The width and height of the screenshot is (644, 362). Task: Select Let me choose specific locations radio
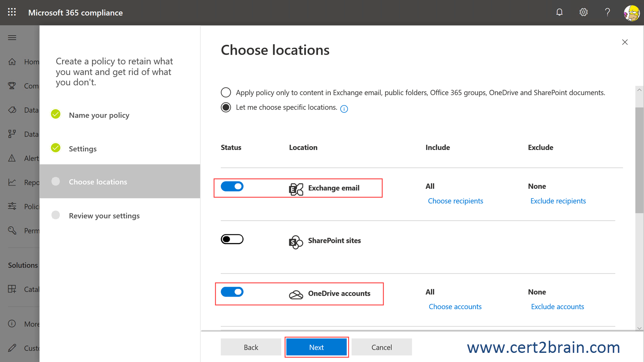pos(226,107)
